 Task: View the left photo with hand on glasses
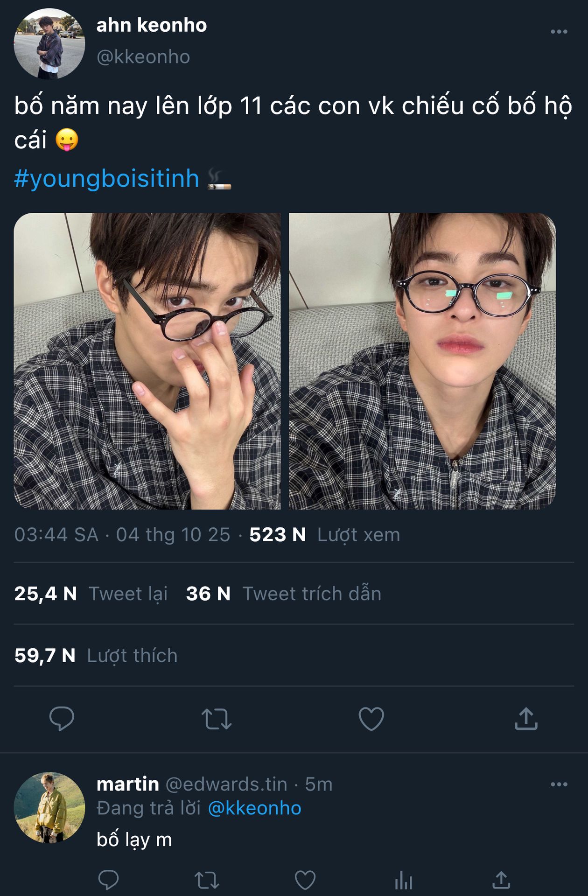tap(147, 361)
